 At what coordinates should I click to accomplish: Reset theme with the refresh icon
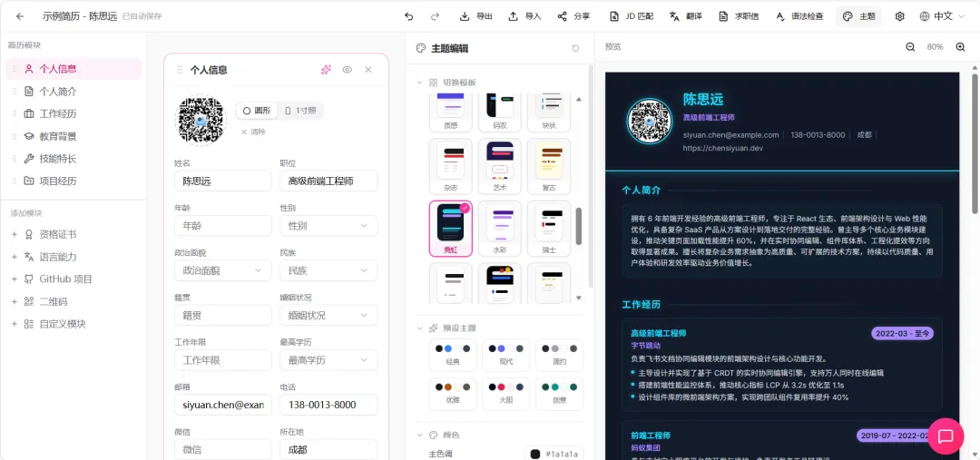[575, 48]
